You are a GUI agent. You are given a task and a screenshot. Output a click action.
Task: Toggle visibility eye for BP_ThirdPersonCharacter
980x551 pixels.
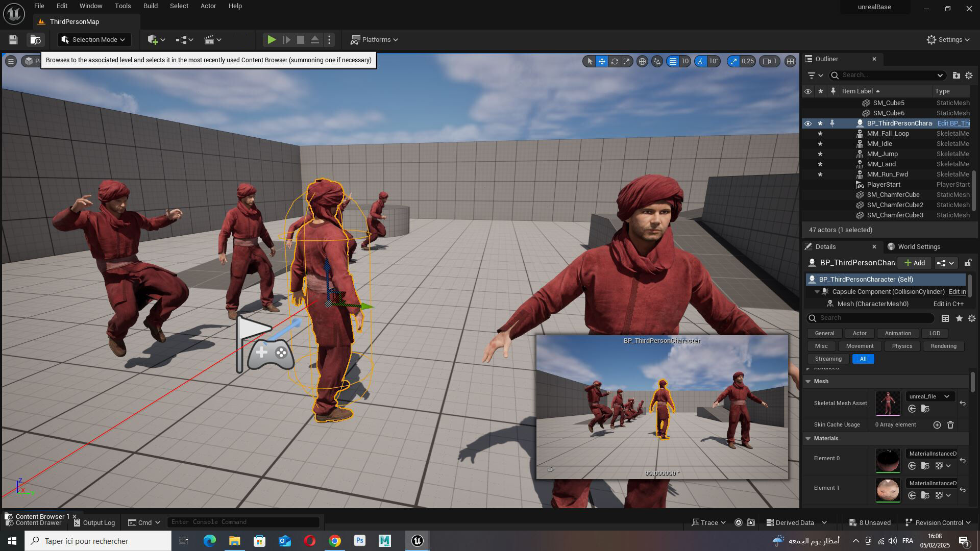[x=807, y=123]
